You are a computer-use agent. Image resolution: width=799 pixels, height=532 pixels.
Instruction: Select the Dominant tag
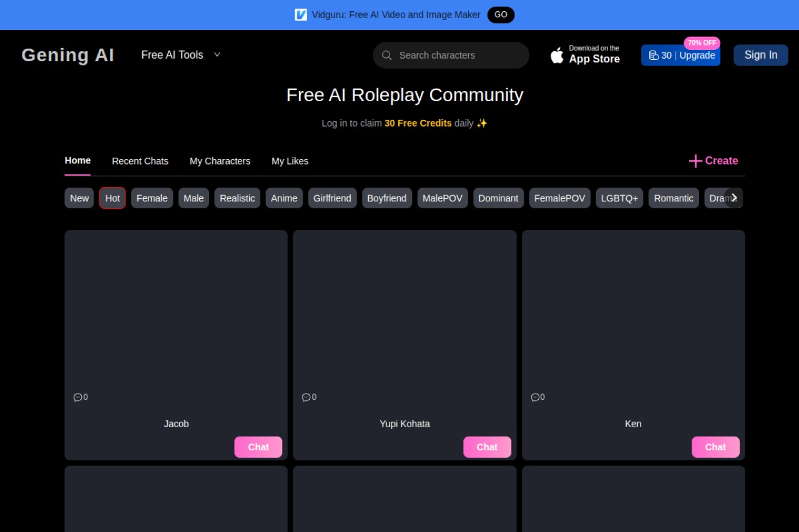(x=498, y=198)
